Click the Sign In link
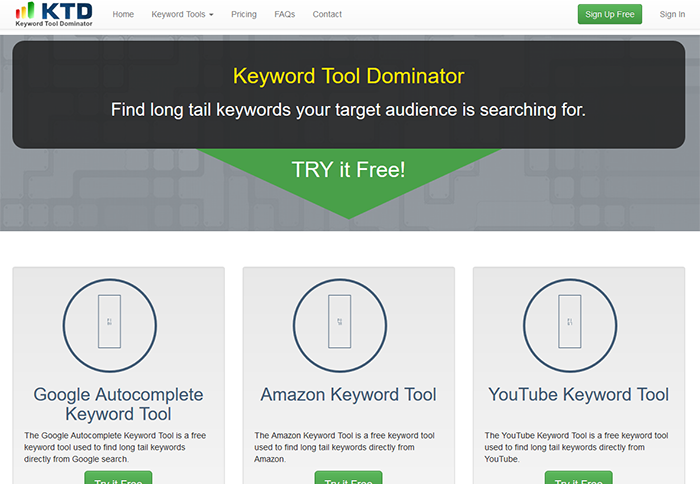The width and height of the screenshot is (700, 484). pyautogui.click(x=672, y=14)
